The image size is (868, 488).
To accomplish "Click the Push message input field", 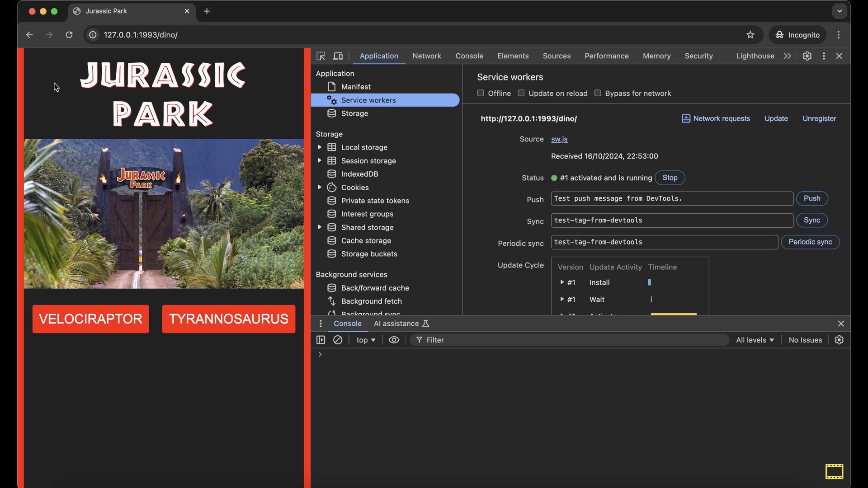I will 671,198.
